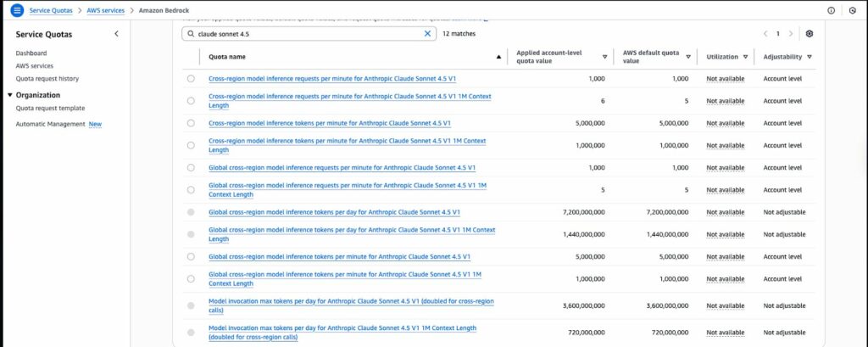This screenshot has width=868, height=347.
Task: Click the New badge beside Automatic Management
Action: (95, 124)
